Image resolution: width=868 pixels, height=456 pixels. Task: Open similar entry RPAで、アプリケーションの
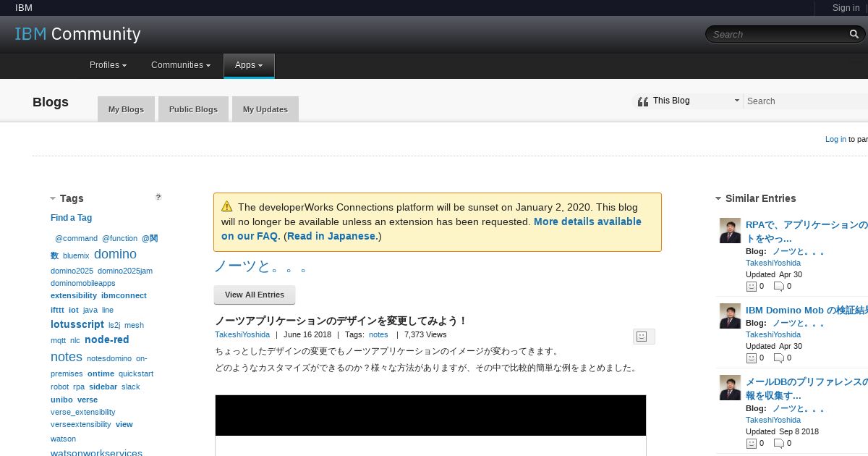pyautogui.click(x=807, y=232)
